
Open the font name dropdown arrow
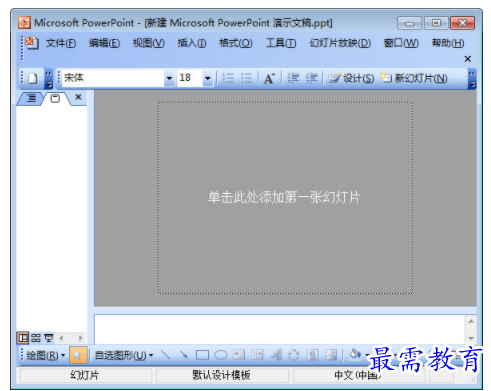170,79
